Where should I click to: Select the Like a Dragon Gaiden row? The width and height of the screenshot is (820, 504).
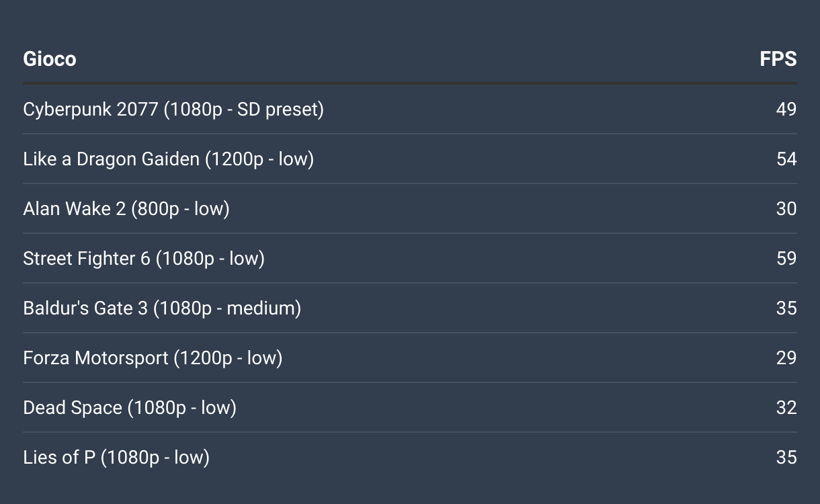pos(410,159)
